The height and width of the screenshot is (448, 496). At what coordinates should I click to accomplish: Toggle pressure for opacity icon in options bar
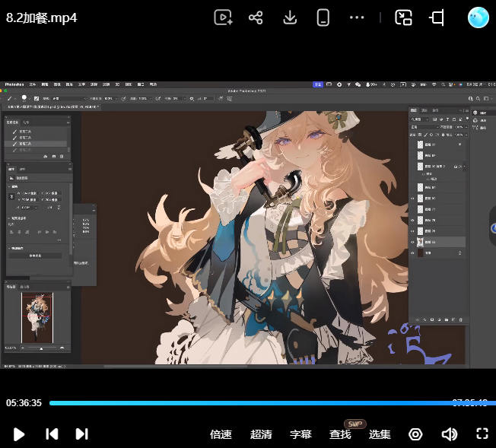124,99
